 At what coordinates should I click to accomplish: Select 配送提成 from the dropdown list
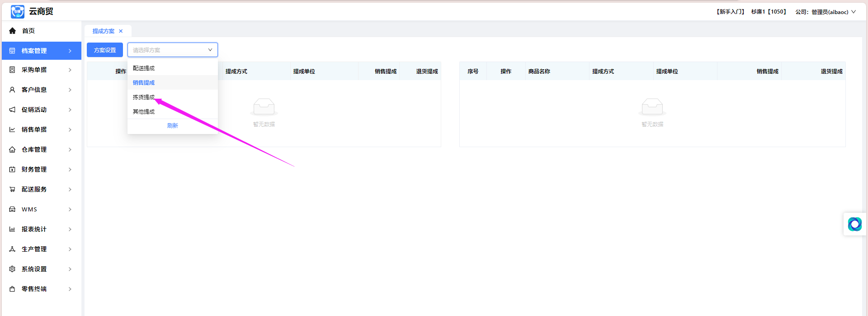click(x=173, y=68)
